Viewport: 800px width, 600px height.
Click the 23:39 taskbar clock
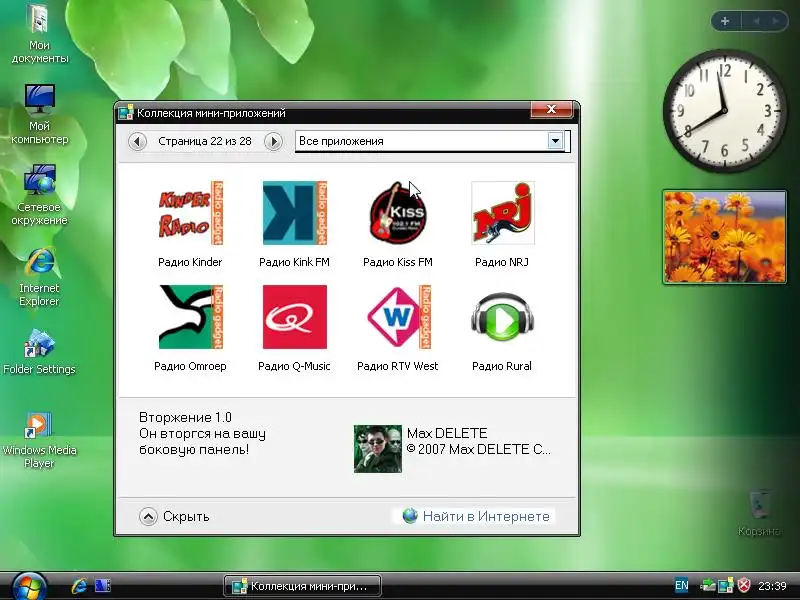tap(772, 586)
